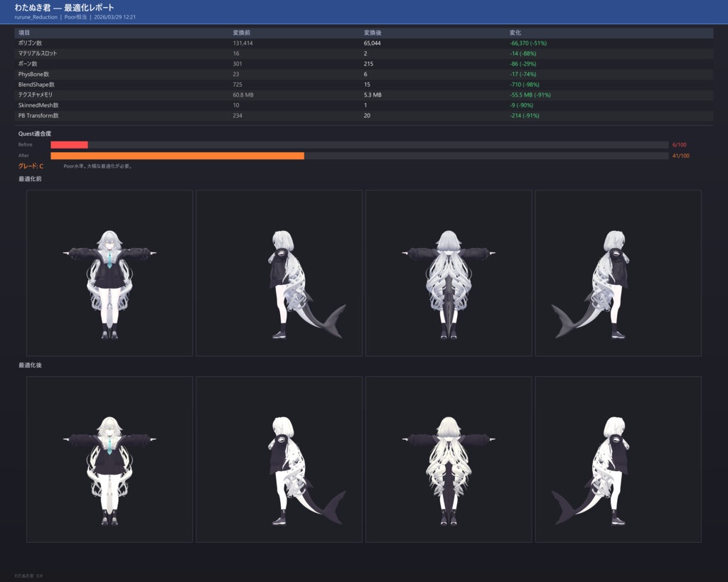Click the Poor水準。大幅な最適化が必要。 message

coord(98,166)
